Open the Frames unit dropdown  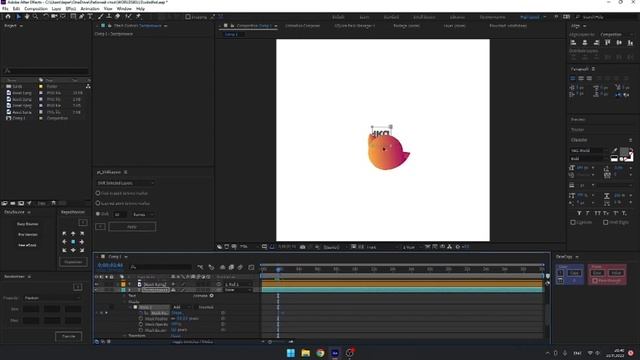click(x=143, y=214)
